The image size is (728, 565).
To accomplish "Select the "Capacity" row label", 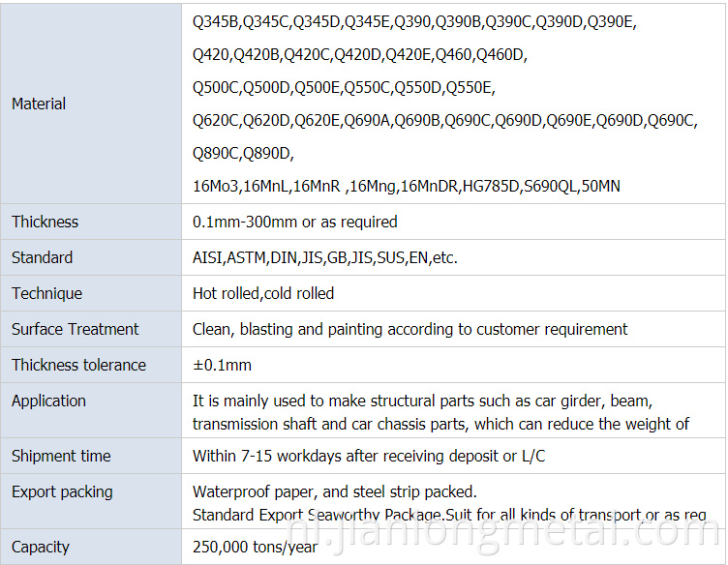I will (x=41, y=547).
